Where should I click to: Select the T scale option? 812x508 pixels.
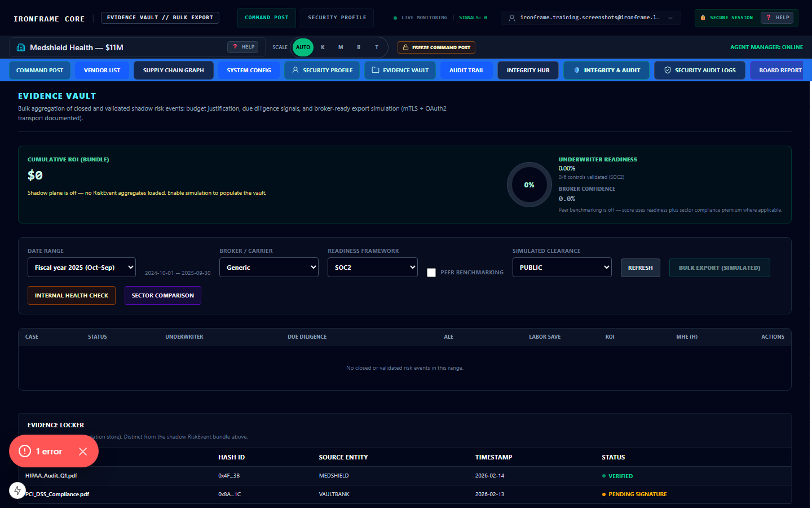coord(377,47)
